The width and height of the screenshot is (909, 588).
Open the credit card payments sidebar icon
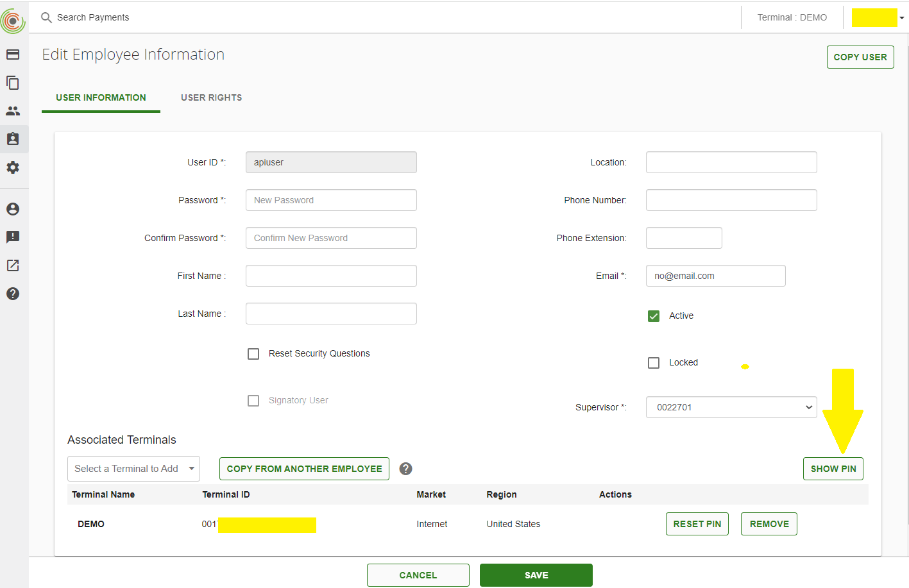click(x=13, y=55)
